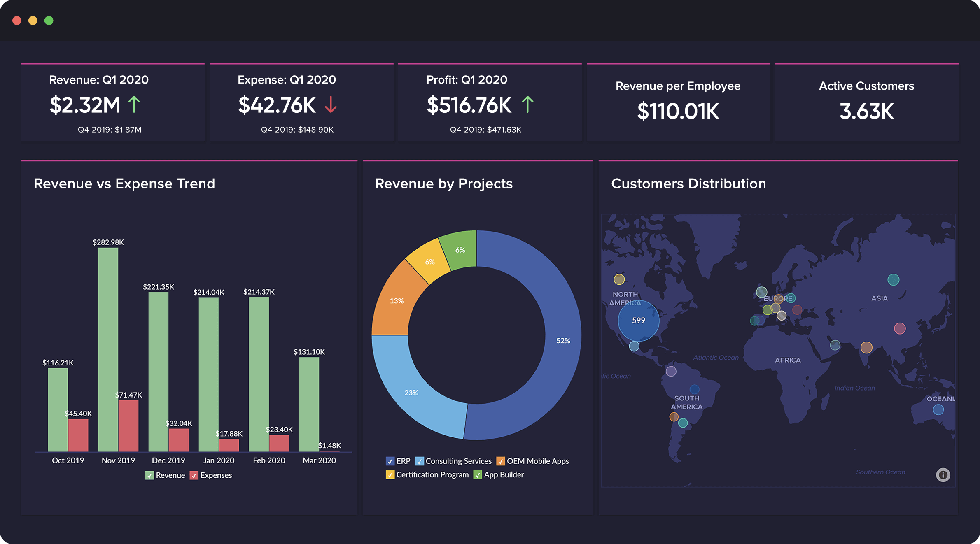
Task: Toggle the ERP legend checkbox
Action: pyautogui.click(x=390, y=461)
